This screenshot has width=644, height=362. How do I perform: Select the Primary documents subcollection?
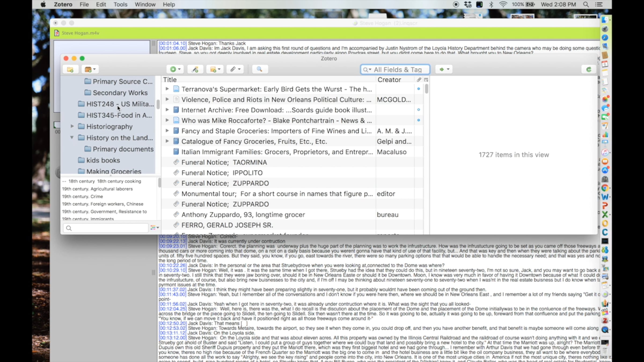[119, 149]
